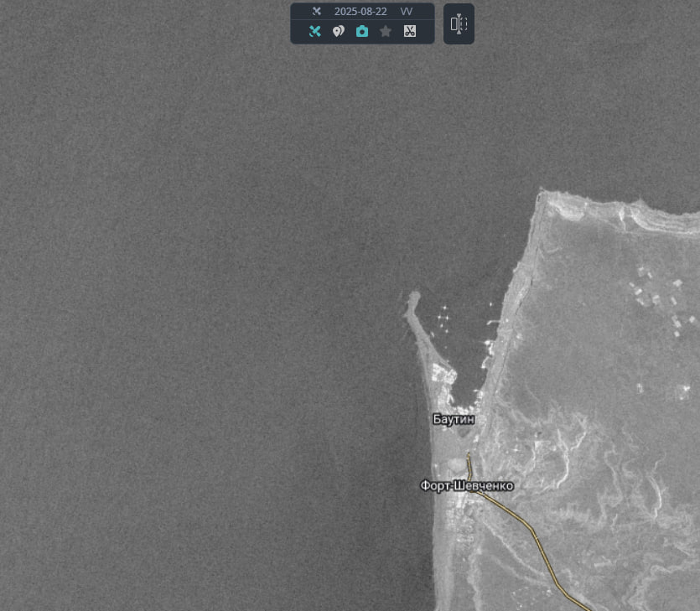
Task: Click the VV polarization label
Action: click(407, 12)
